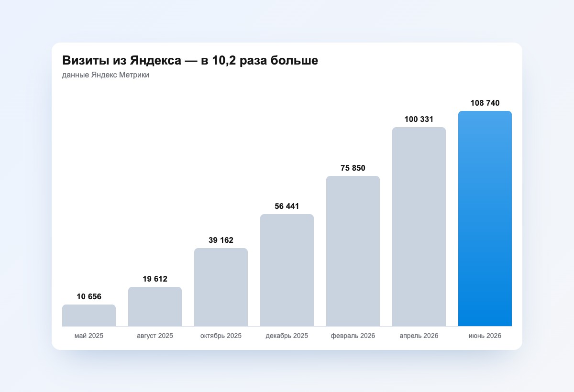
Task: Select the value label "19 612"
Action: (155, 279)
